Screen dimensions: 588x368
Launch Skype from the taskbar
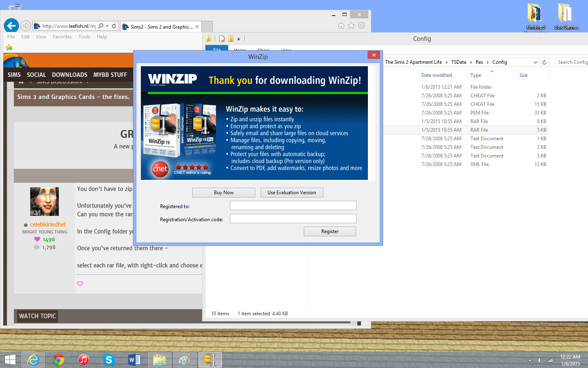point(109,360)
